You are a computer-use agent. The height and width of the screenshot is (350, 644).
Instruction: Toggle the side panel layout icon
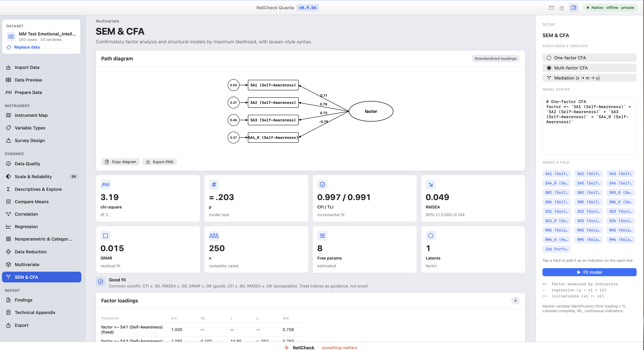(x=574, y=8)
